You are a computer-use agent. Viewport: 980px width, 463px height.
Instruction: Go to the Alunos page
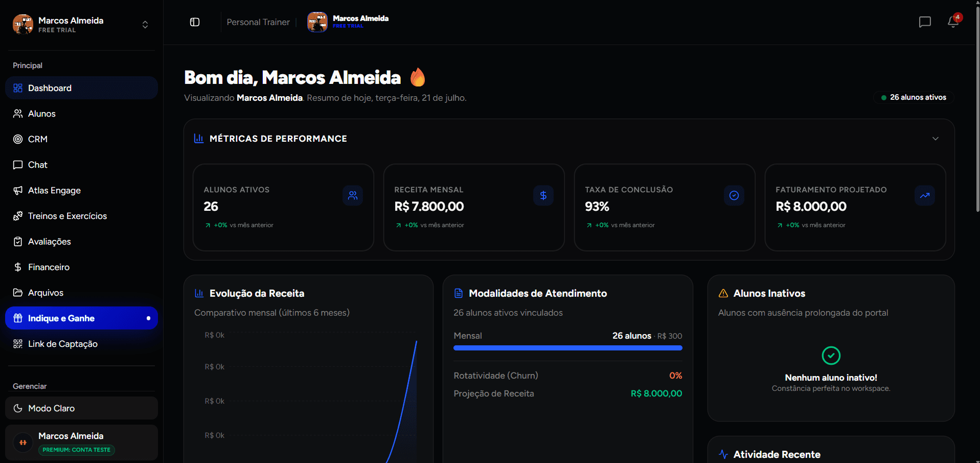82,114
